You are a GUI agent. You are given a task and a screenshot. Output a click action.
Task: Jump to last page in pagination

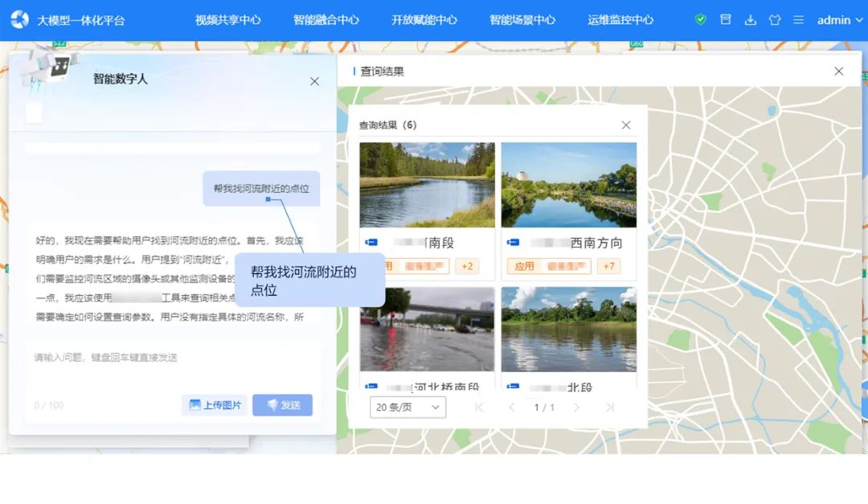point(610,408)
